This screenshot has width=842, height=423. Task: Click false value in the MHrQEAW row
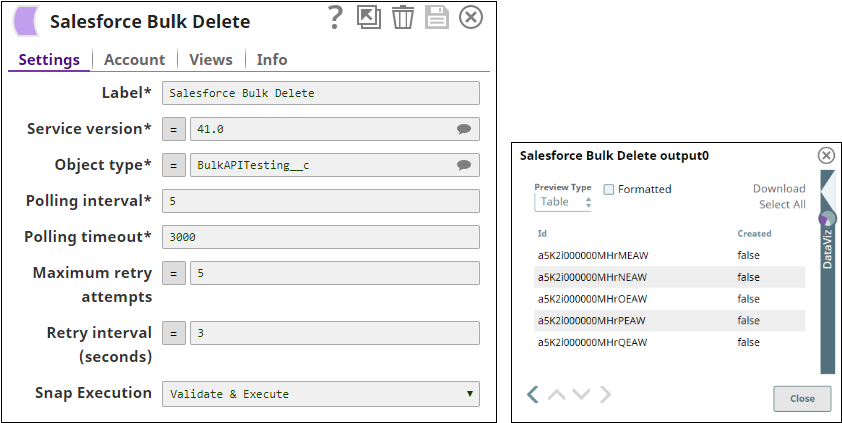pos(748,342)
